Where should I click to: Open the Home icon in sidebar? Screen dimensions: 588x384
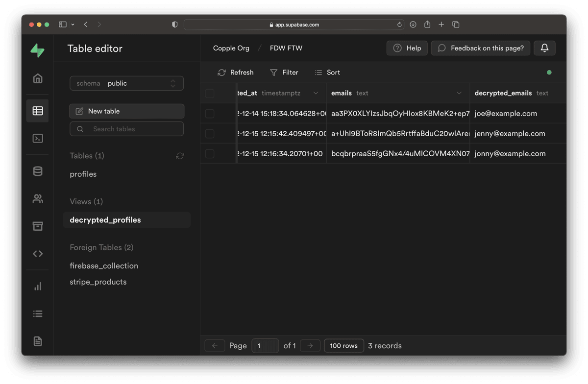pos(38,78)
